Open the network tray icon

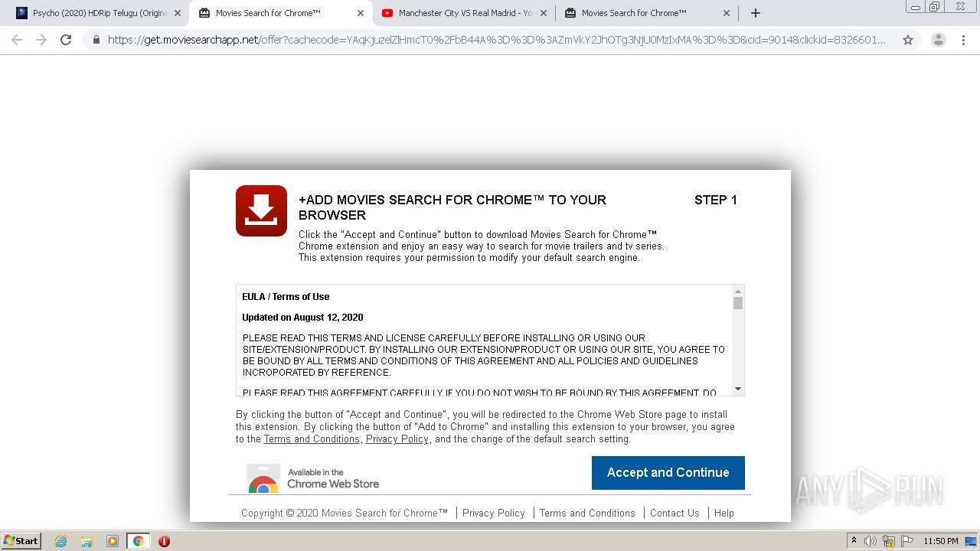coord(889,541)
